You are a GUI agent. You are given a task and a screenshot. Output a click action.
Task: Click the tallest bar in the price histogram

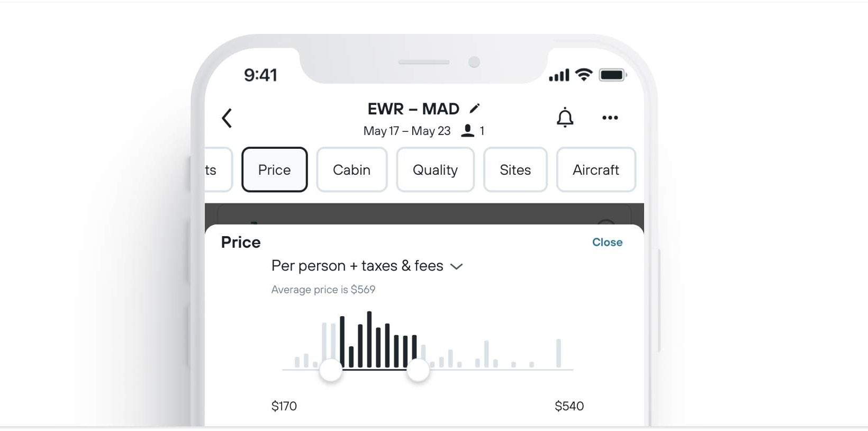click(369, 339)
